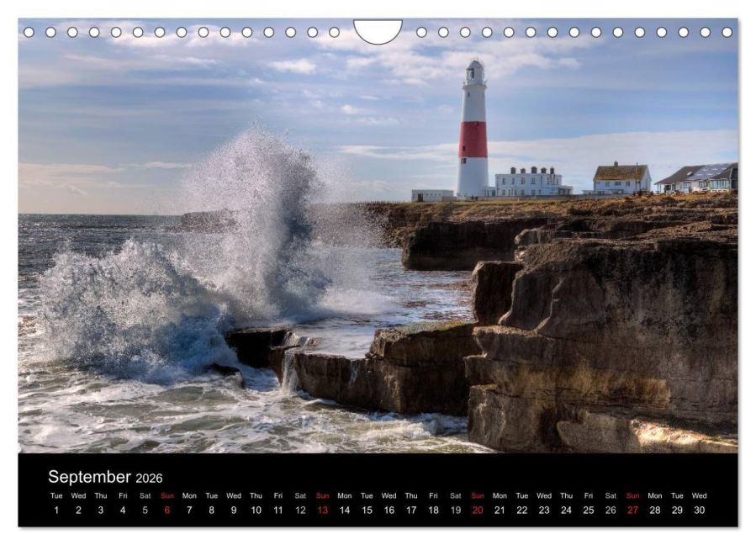
Task: Select date 15 under Tue
Action: tap(367, 511)
